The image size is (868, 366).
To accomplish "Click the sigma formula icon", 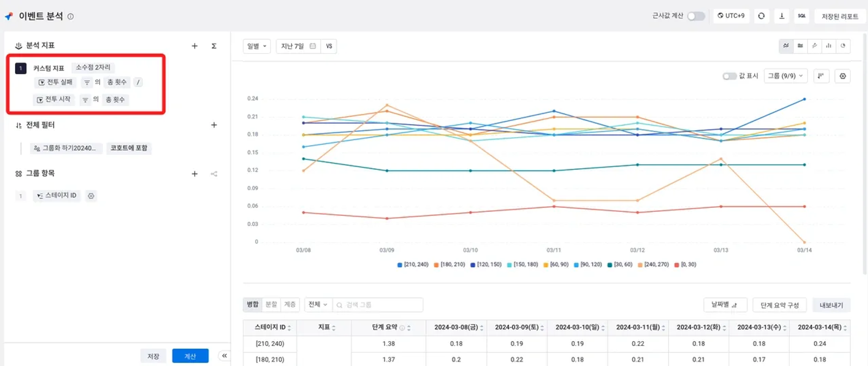I will coord(214,46).
